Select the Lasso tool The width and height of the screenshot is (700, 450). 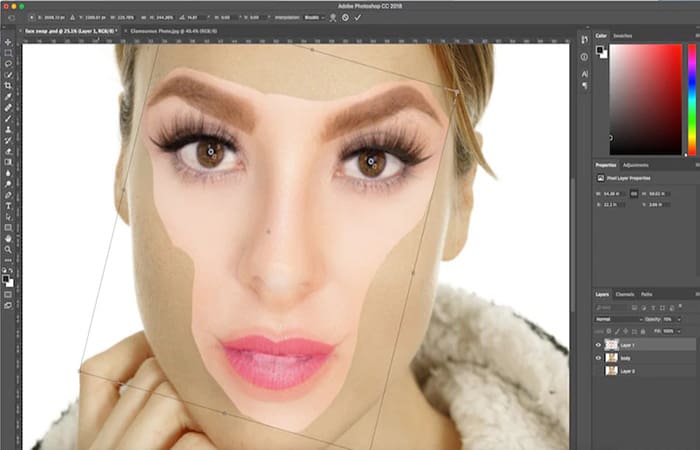coord(8,64)
